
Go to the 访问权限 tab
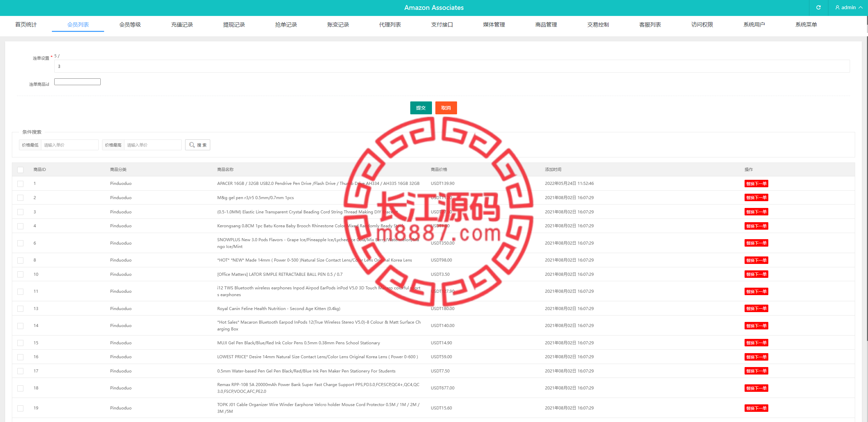[x=702, y=24]
